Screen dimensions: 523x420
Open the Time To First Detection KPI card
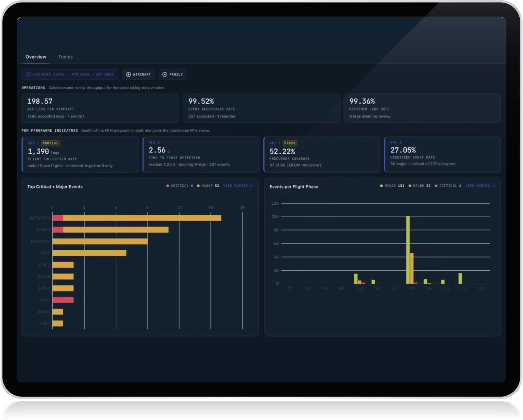pyautogui.click(x=201, y=154)
